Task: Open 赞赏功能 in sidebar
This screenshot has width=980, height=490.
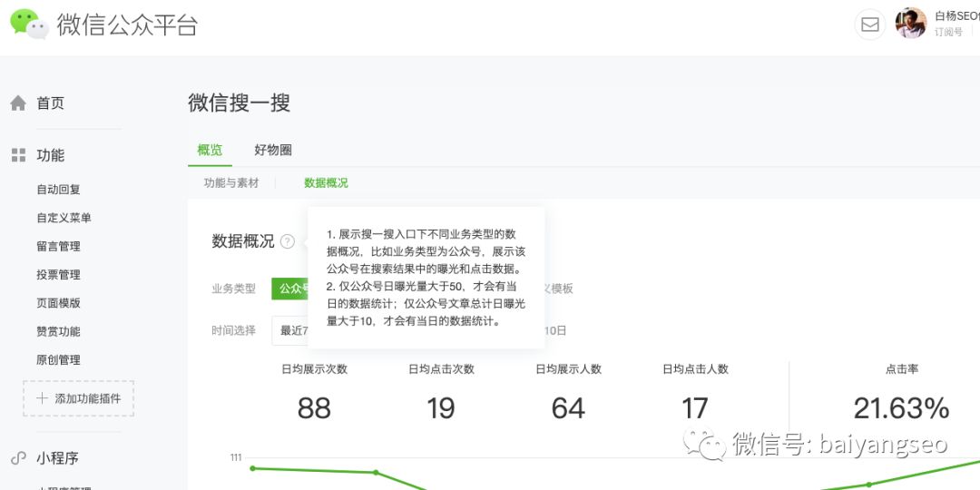Action: click(x=58, y=331)
